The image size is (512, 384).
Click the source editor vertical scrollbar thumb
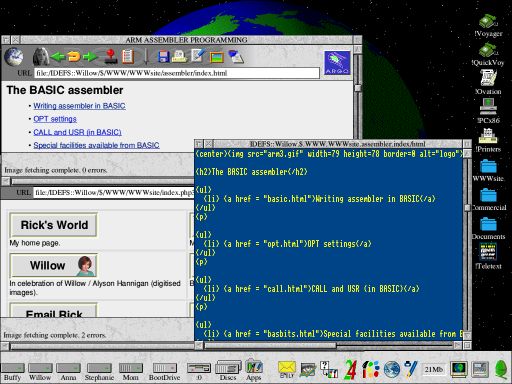(x=467, y=207)
